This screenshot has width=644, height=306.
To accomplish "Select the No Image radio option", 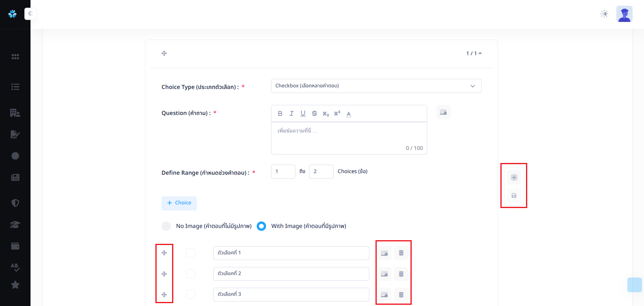I will pos(166,226).
